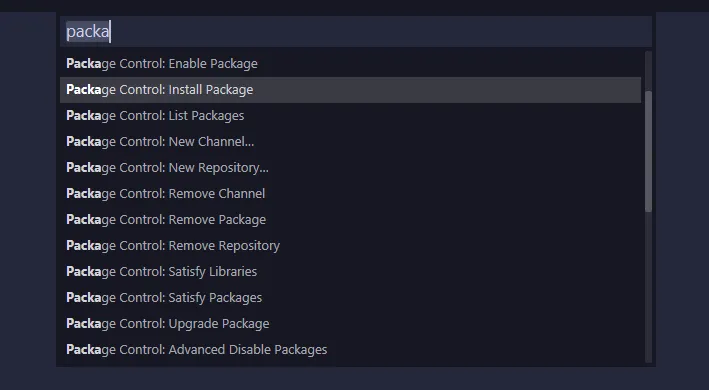
Task: Run Package Control: List Packages
Action: click(x=350, y=116)
